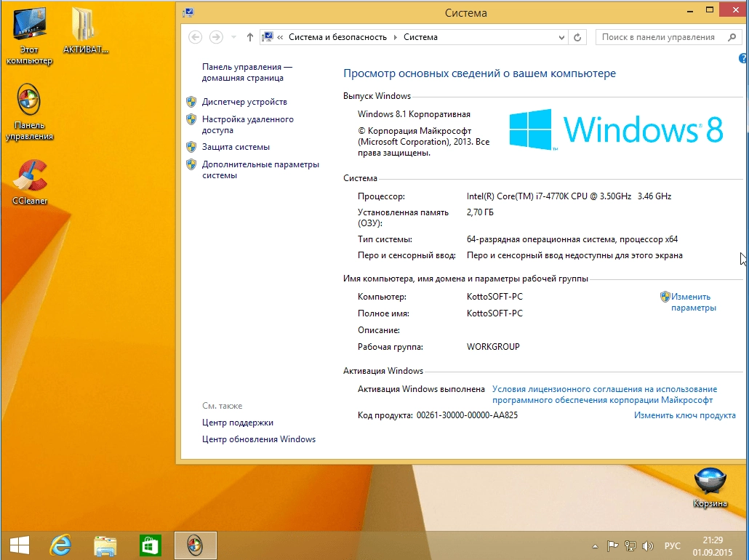Screen dimensions: 749x560
Task: Go forward with the navigation forward arrow
Action: pos(216,37)
